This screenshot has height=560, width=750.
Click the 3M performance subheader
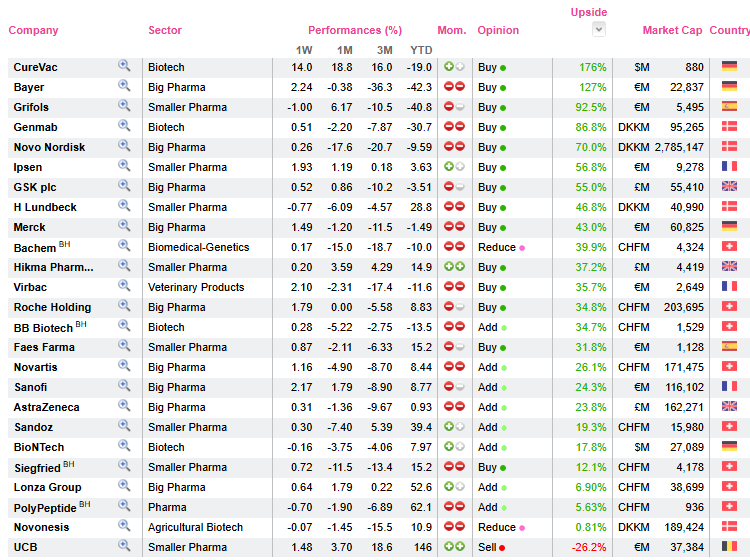[x=385, y=50]
